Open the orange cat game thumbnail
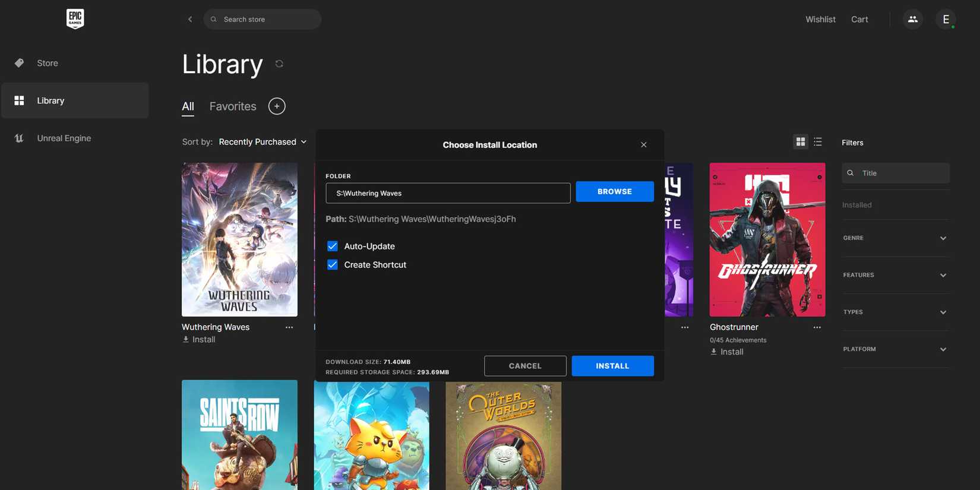Image resolution: width=980 pixels, height=490 pixels. [x=371, y=435]
